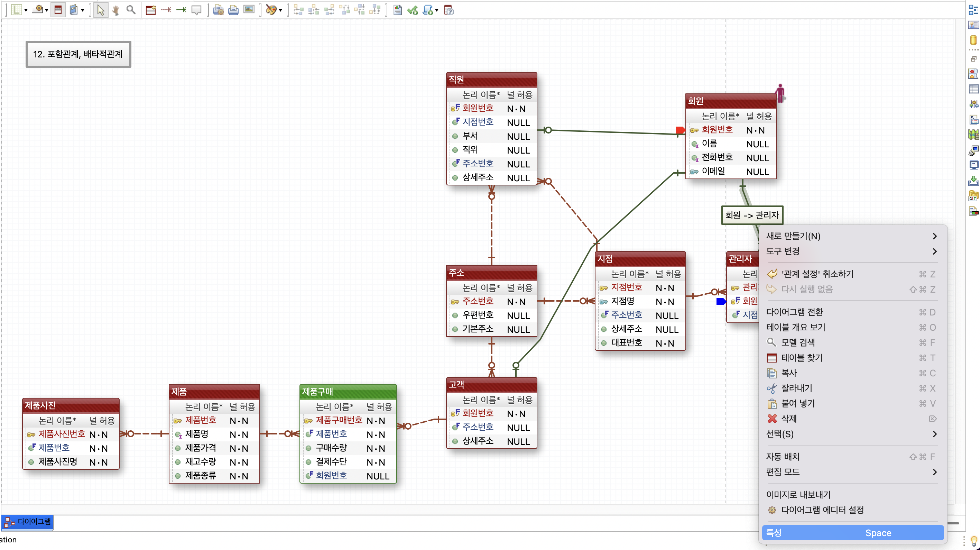This screenshot has height=550, width=980.
Task: Click the script run icon
Action: 428,10
